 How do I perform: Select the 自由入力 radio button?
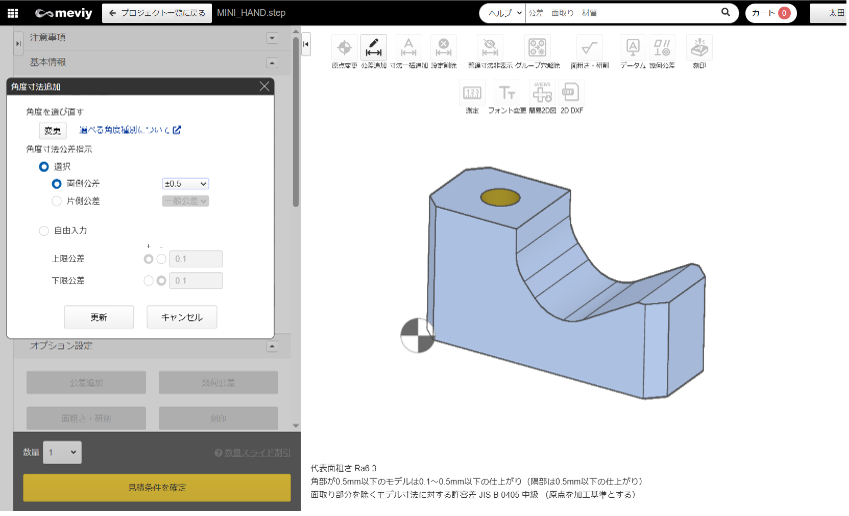pyautogui.click(x=44, y=231)
